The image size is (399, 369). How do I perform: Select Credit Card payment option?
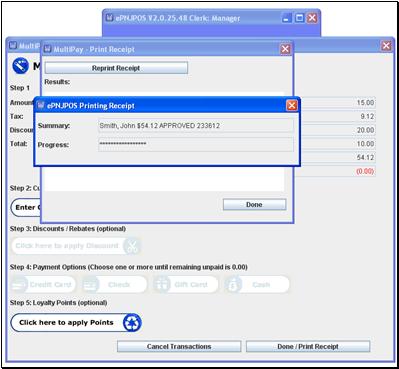pyautogui.click(x=43, y=285)
